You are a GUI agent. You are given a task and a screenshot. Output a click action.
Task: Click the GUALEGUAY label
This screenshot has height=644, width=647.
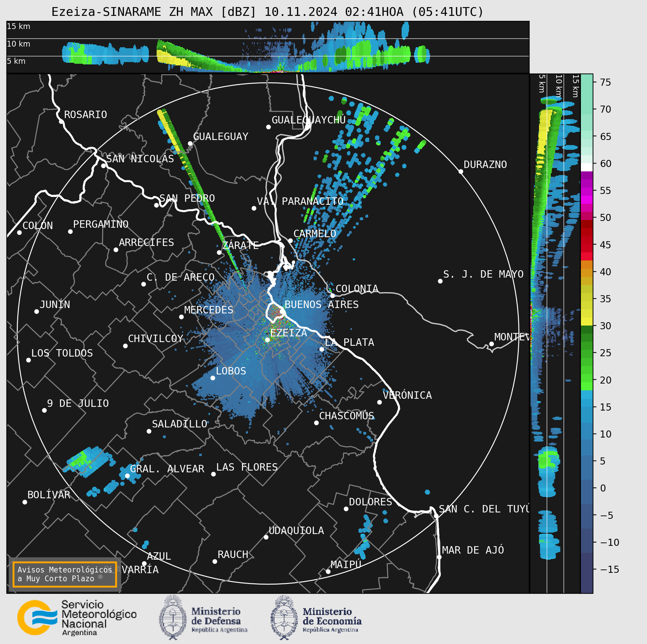pyautogui.click(x=220, y=137)
